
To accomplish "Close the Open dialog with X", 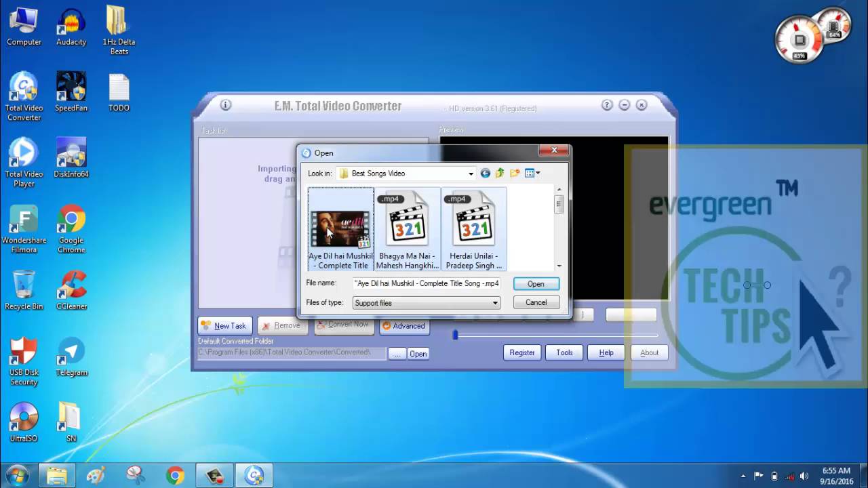I will (x=554, y=150).
